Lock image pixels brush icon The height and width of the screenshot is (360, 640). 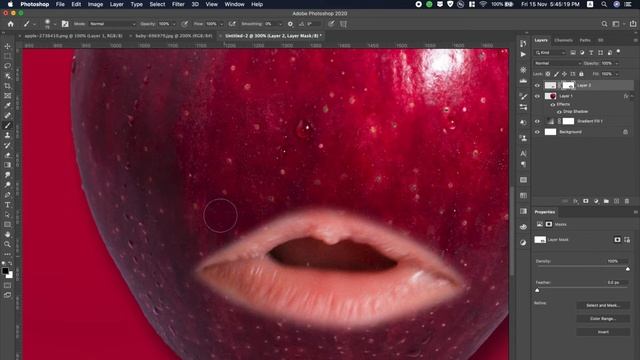[x=556, y=74]
